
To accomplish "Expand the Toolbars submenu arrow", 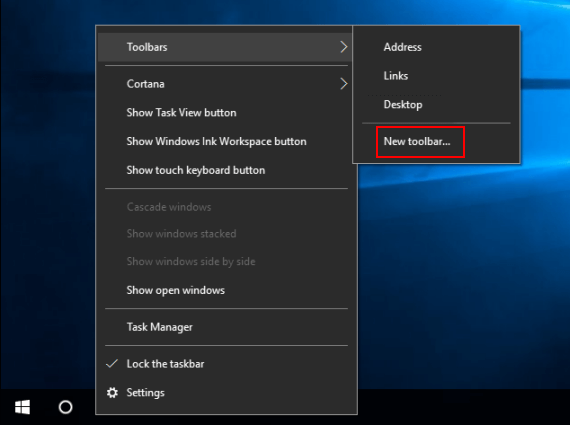I will pos(344,47).
